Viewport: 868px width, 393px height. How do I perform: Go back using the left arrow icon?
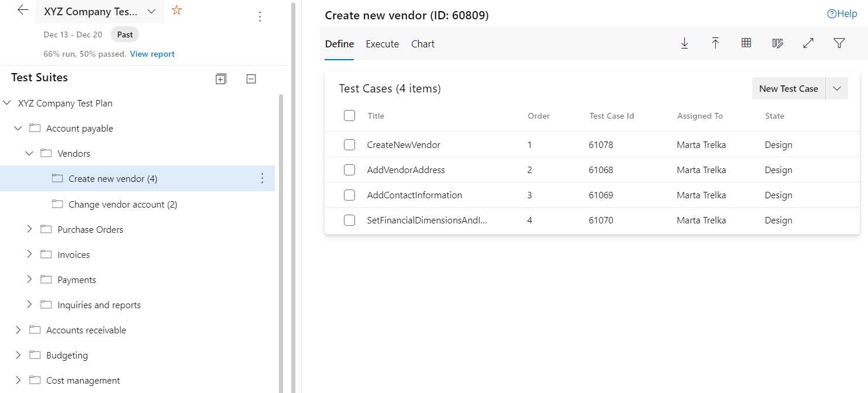click(x=23, y=10)
